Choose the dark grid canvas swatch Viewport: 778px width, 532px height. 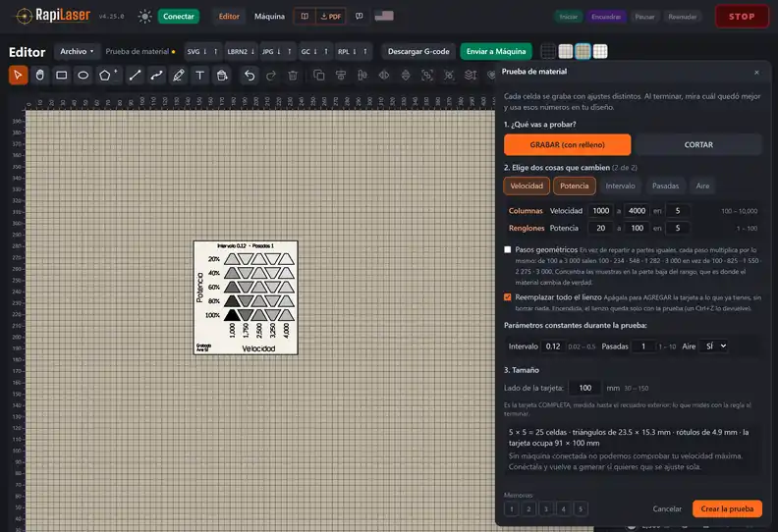pyautogui.click(x=548, y=51)
